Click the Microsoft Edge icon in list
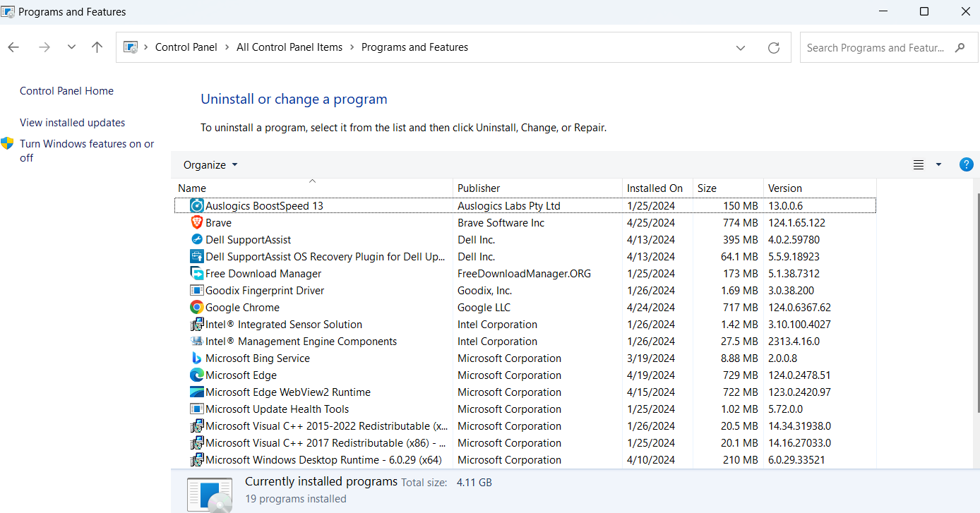 pos(197,375)
